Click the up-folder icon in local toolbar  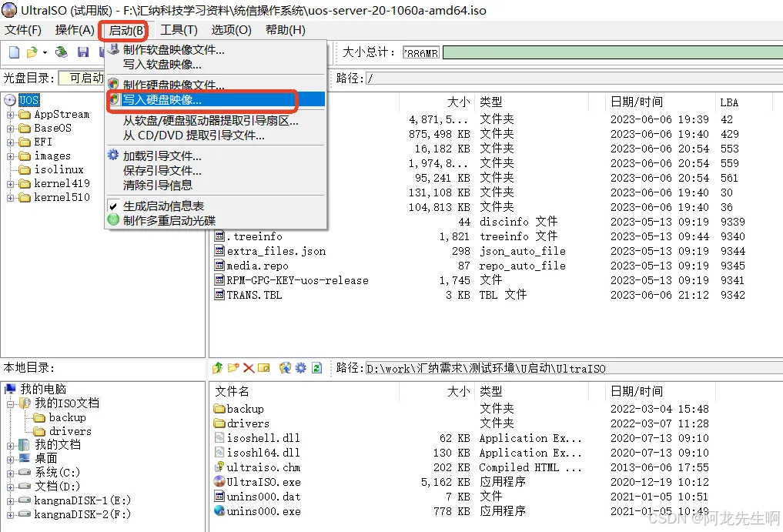tap(218, 368)
